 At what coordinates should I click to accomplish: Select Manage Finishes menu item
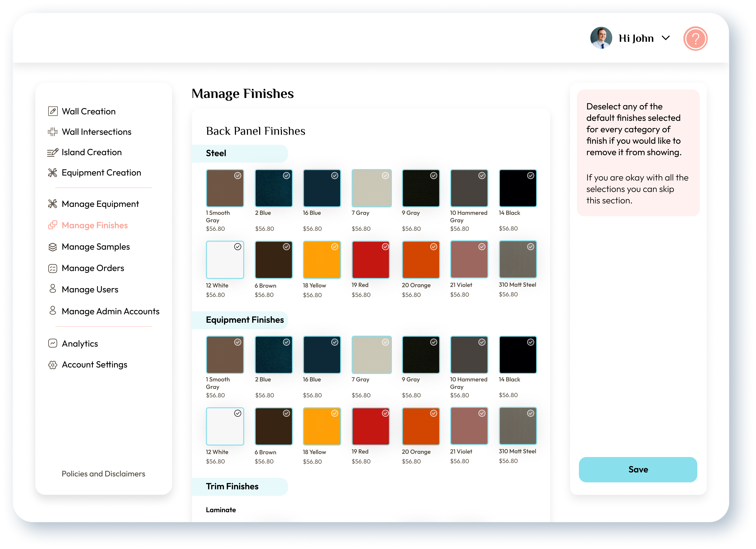pos(95,225)
